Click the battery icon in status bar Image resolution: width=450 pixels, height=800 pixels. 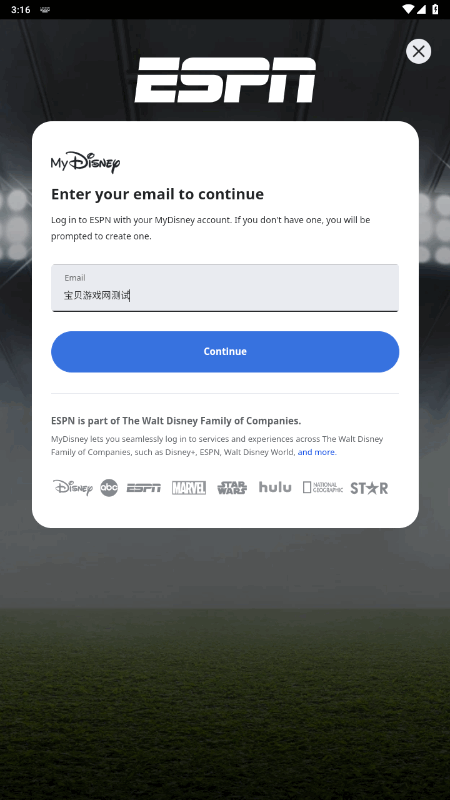(x=435, y=9)
